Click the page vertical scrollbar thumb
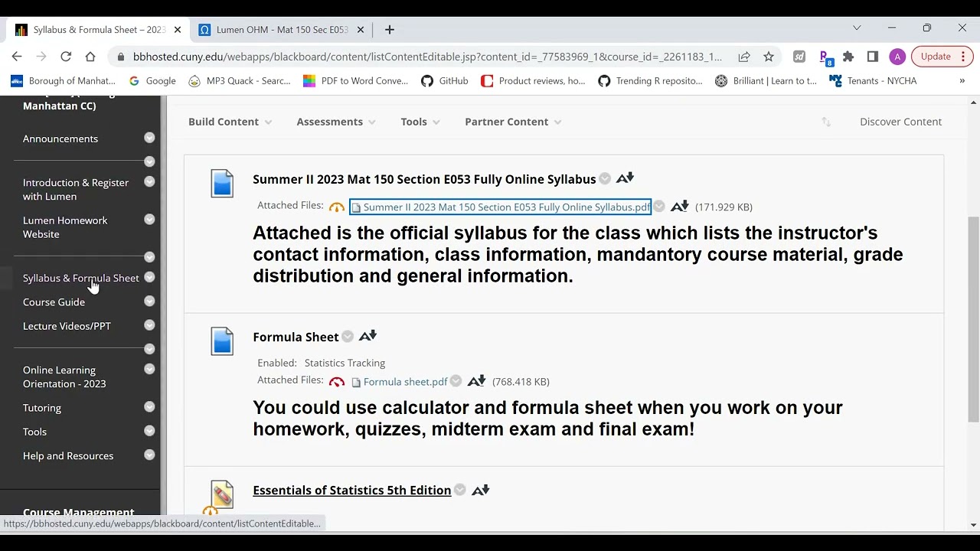This screenshot has height=551, width=980. click(x=974, y=319)
